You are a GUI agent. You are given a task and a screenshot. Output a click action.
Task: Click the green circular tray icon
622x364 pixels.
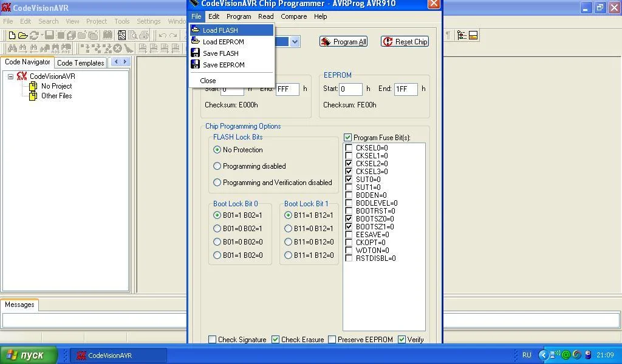click(x=566, y=355)
